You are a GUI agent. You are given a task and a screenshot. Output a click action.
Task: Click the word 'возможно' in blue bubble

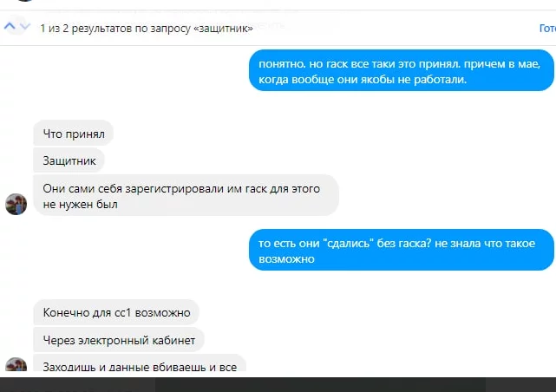286,259
